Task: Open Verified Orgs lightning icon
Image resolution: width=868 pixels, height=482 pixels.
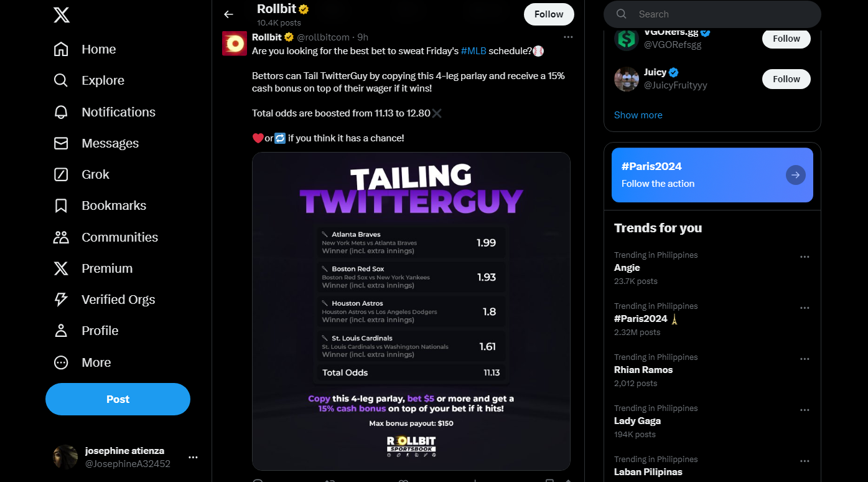Action: 61,300
